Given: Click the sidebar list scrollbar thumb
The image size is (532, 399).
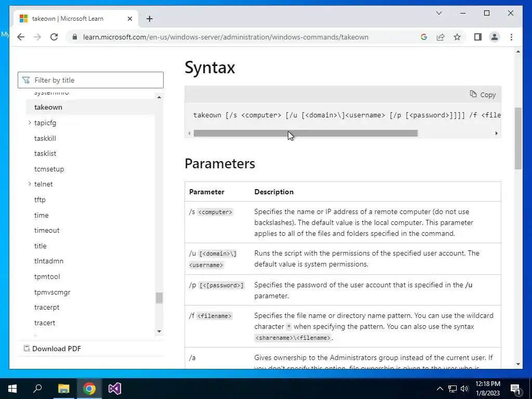Looking at the screenshot, I should [159, 298].
